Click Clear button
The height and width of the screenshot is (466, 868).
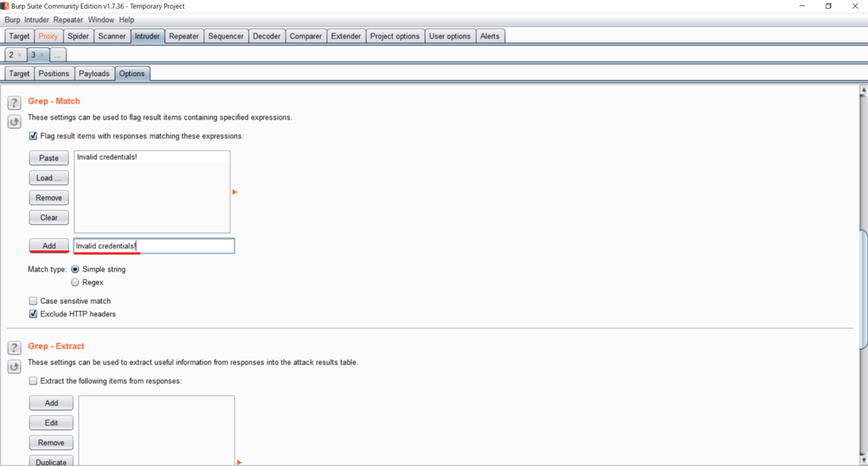(x=49, y=217)
